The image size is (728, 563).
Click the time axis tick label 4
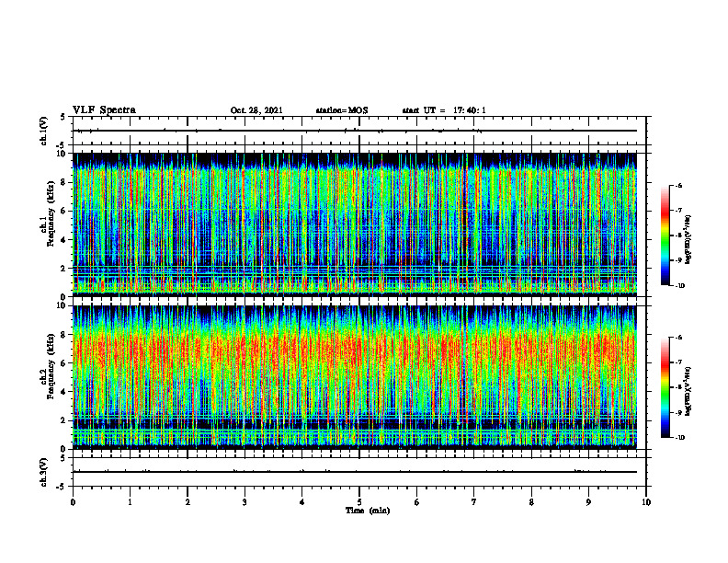coord(302,502)
